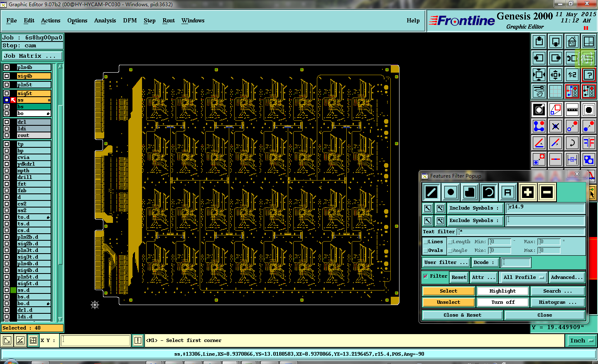Open the File menu
Screen dimensions: 598x364
point(12,20)
